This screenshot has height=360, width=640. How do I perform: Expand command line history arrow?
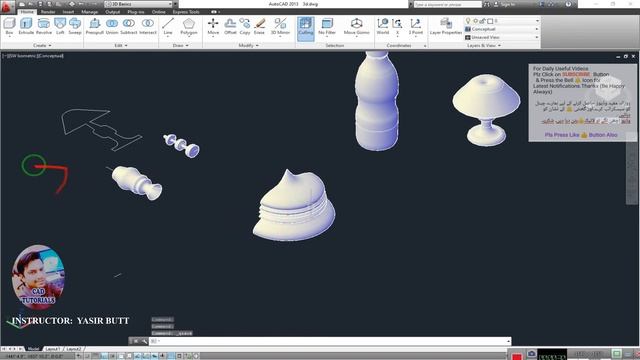click(x=508, y=341)
